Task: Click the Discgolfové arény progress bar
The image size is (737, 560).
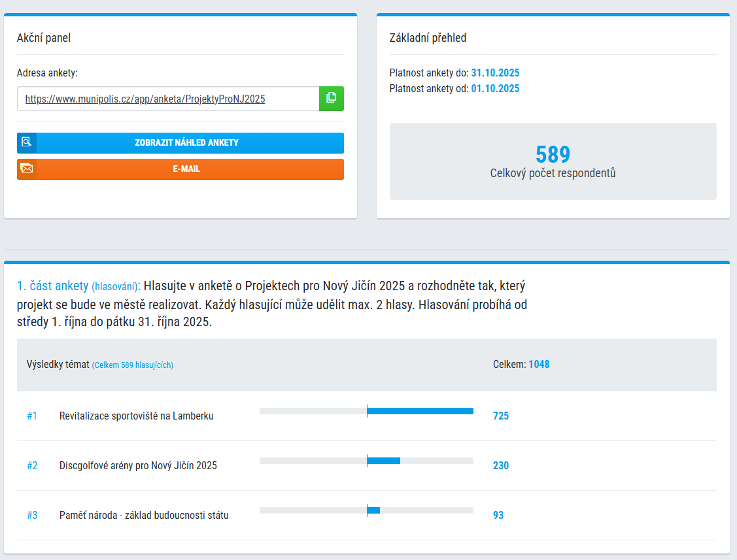Action: coord(366,461)
